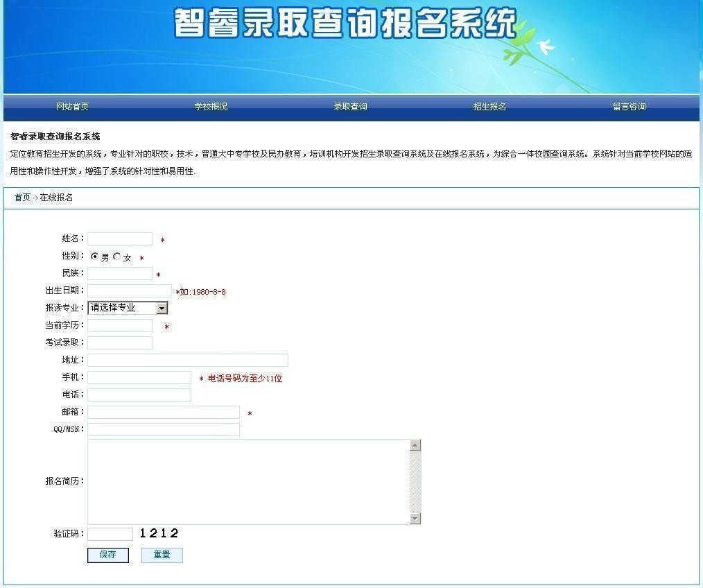Click the 报名简历 scrollbar down arrow
This screenshot has width=703, height=588.
pyautogui.click(x=415, y=519)
